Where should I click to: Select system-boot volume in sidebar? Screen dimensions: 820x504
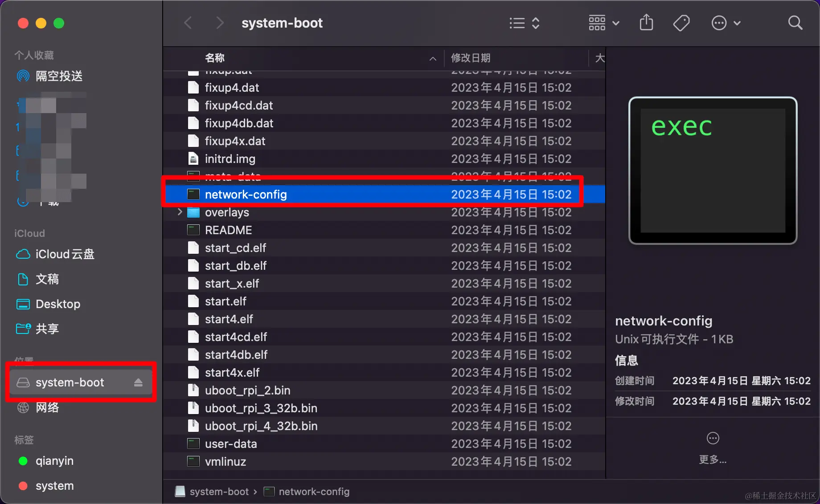tap(81, 382)
